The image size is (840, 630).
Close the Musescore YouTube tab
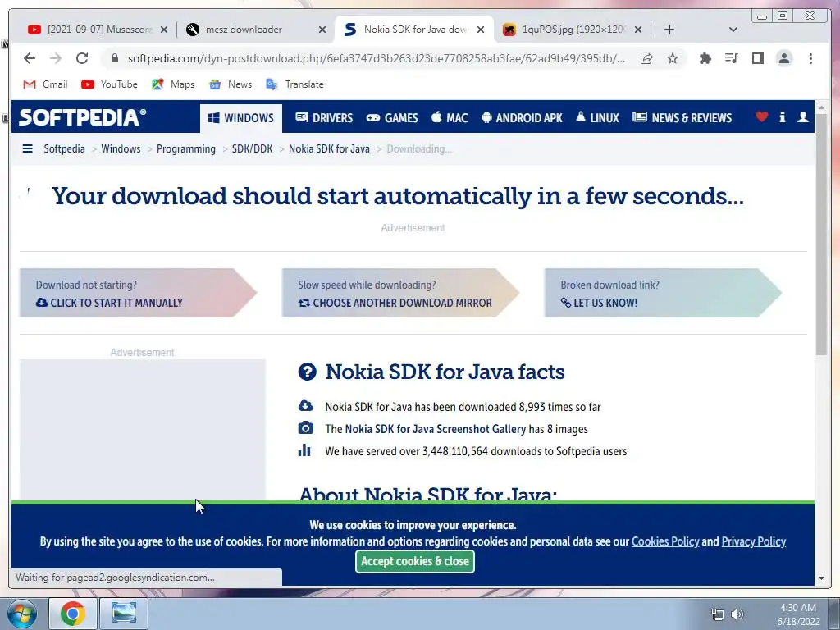click(164, 30)
